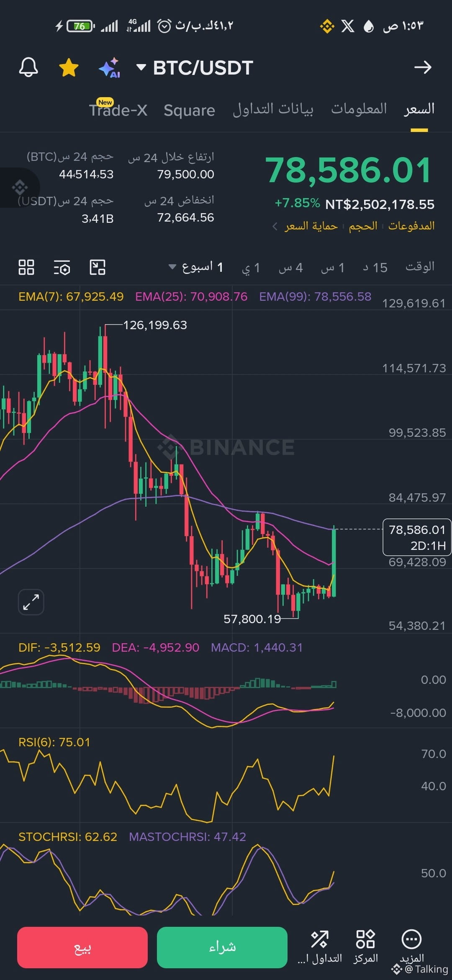452x980 pixels.
Task: Tap the alarm clock status icon
Action: tap(164, 26)
